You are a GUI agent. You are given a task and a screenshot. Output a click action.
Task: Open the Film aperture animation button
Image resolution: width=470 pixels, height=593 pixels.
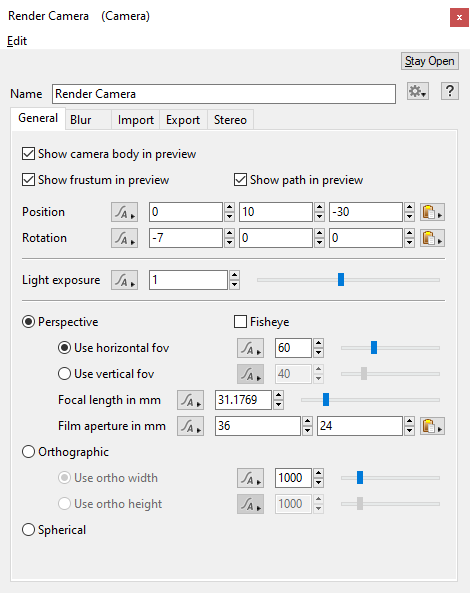pyautogui.click(x=191, y=426)
